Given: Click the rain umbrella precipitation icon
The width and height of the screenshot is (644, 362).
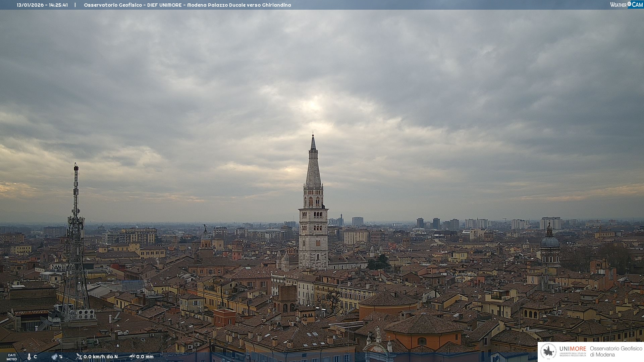Looking at the screenshot, I should [x=132, y=357].
